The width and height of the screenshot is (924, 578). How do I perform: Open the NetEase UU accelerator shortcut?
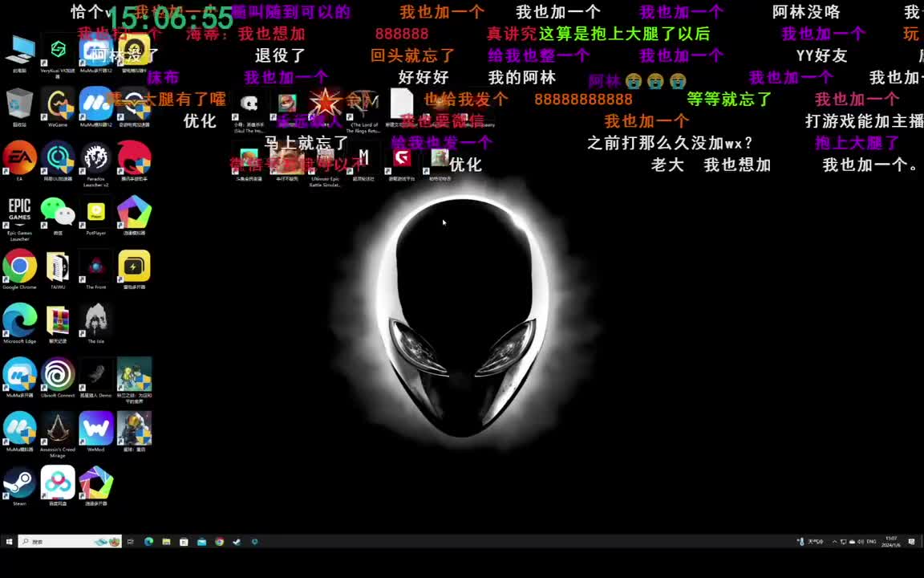click(58, 161)
